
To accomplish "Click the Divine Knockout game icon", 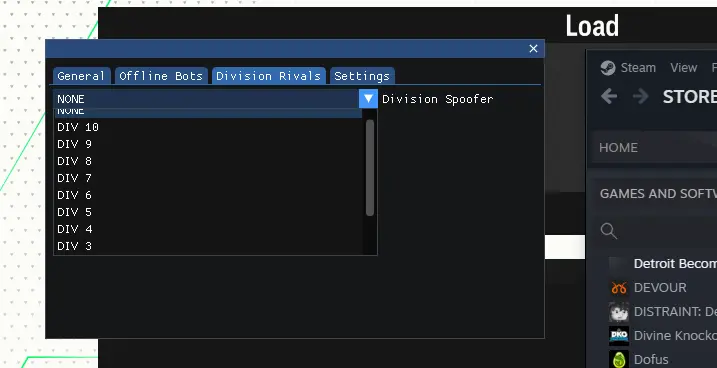I will click(619, 336).
